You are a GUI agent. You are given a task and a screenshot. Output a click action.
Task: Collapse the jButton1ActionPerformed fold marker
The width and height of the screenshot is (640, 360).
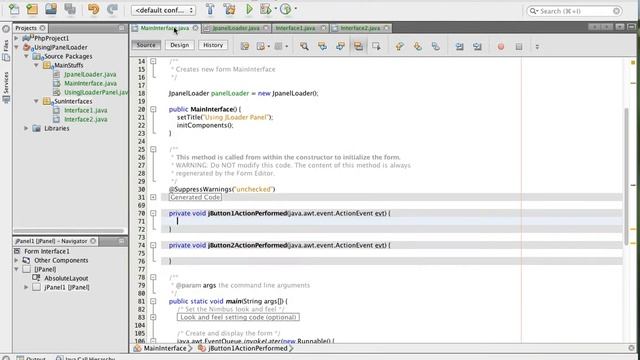(x=153, y=213)
